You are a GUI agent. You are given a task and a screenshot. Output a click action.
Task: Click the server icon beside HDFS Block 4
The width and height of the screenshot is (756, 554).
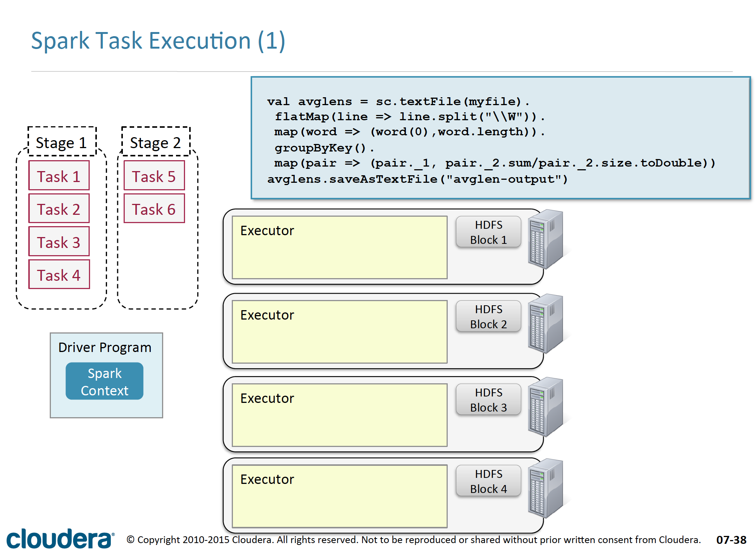click(545, 488)
